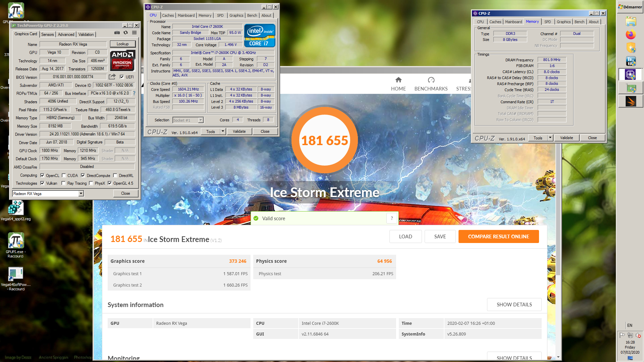Switch to 3DMark via taskbar icon
The height and width of the screenshot is (362, 644).
tap(631, 101)
